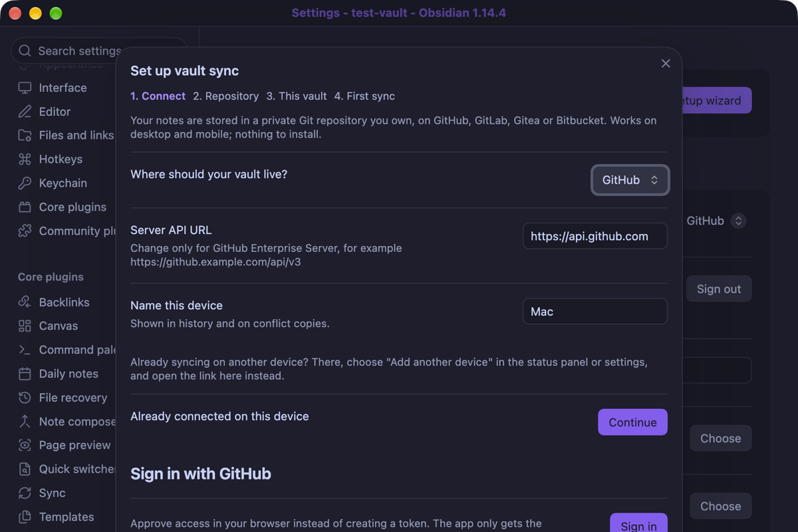798x532 pixels.
Task: Click the green macOS zoom button
Action: point(56,13)
